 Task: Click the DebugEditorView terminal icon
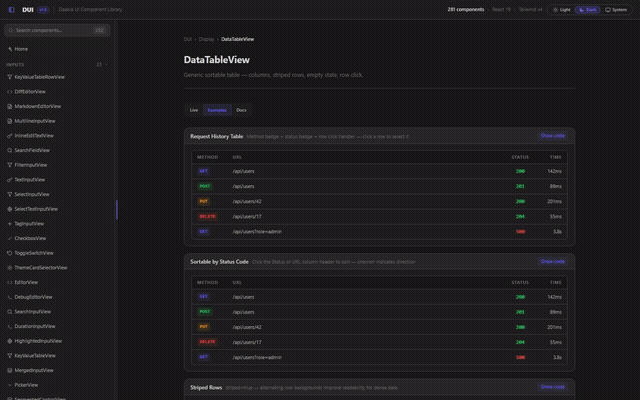[9, 297]
